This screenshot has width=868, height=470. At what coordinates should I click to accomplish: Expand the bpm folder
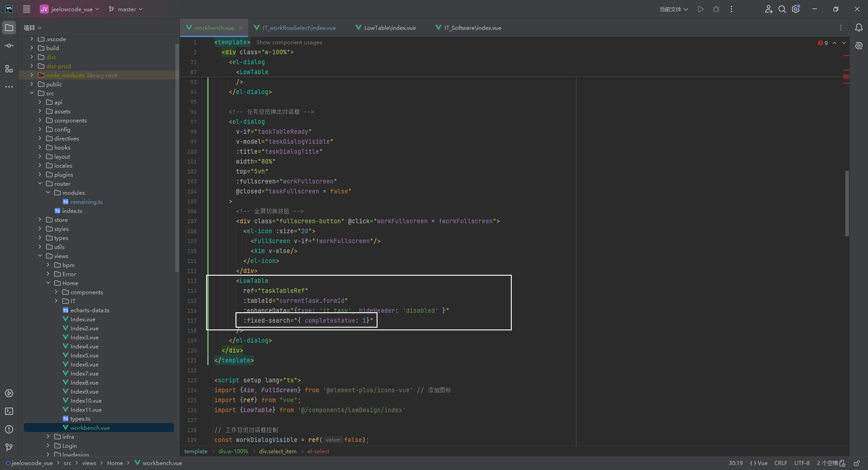pyautogui.click(x=48, y=265)
